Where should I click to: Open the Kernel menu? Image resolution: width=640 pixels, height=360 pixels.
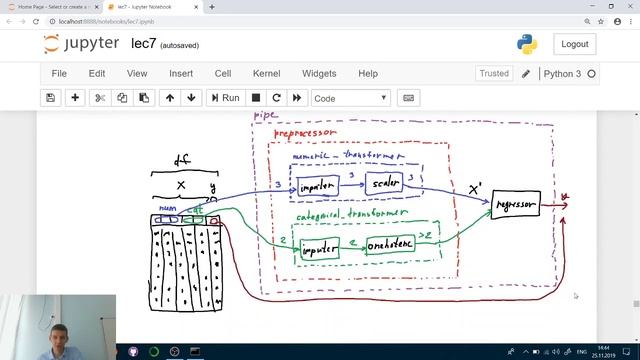267,73
